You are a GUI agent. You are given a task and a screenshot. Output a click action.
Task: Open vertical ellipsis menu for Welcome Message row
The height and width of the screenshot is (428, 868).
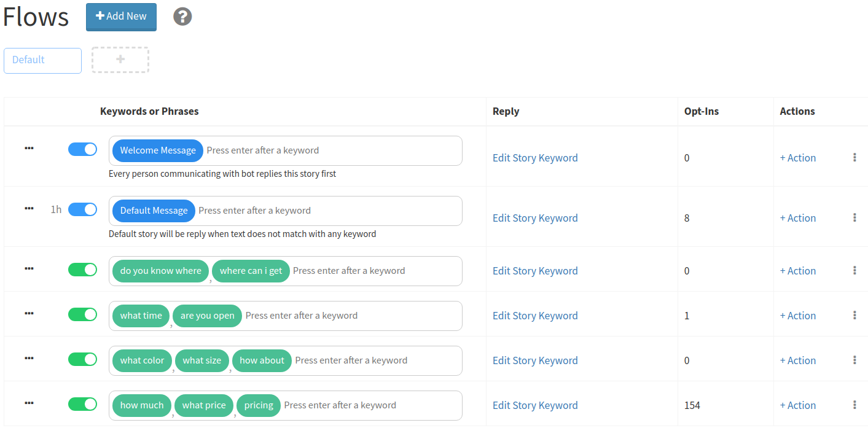pyautogui.click(x=854, y=158)
